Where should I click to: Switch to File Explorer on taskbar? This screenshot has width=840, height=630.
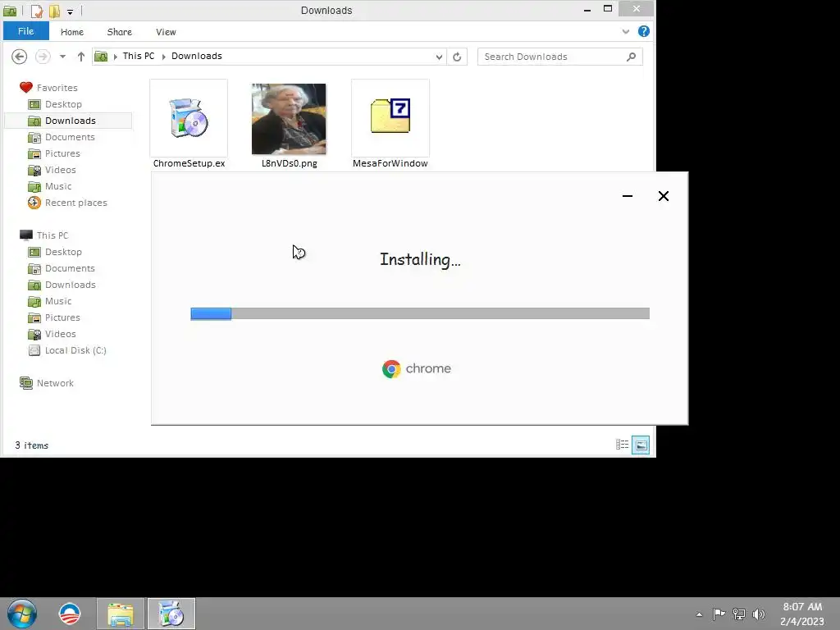click(x=121, y=614)
